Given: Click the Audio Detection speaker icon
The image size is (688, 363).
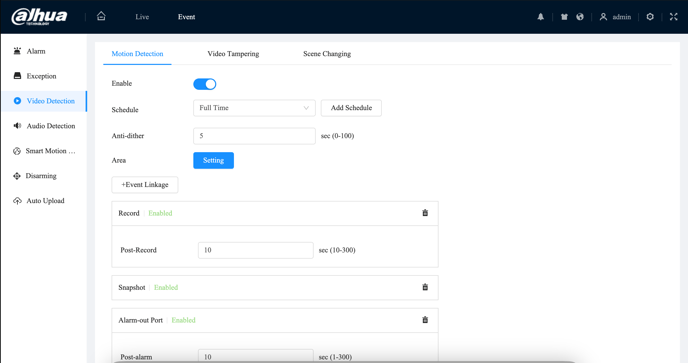Looking at the screenshot, I should pos(17,126).
